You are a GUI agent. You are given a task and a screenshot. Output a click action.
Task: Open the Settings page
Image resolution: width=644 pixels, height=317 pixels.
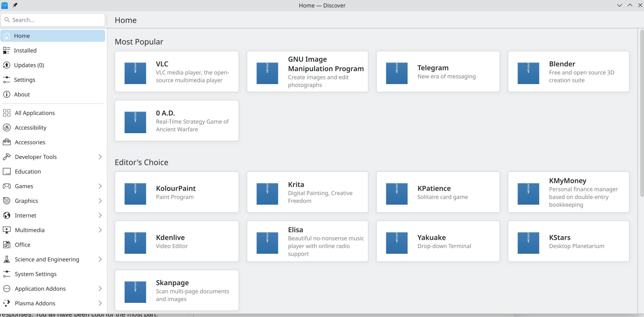[x=53, y=80]
